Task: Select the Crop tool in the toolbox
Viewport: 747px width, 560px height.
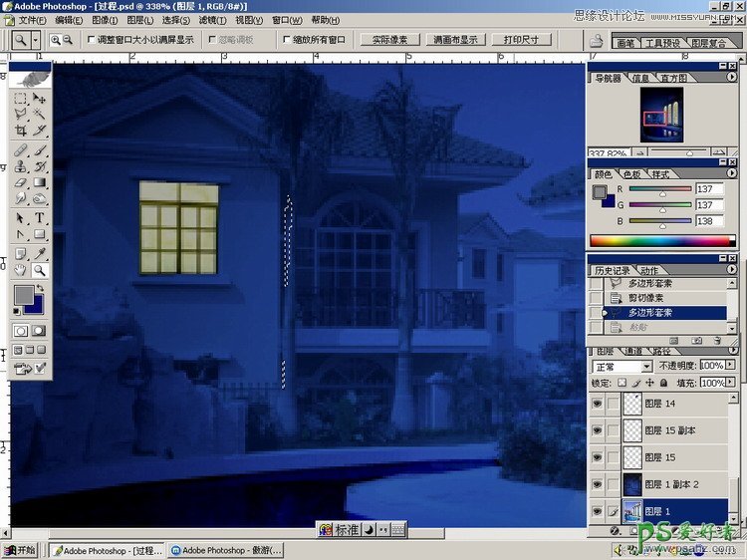Action: point(20,131)
